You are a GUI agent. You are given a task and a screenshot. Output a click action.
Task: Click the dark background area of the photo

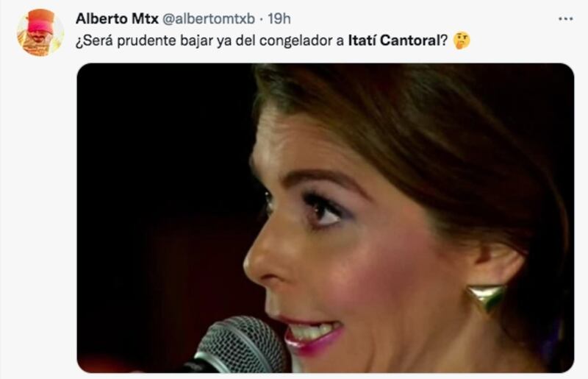(161, 188)
